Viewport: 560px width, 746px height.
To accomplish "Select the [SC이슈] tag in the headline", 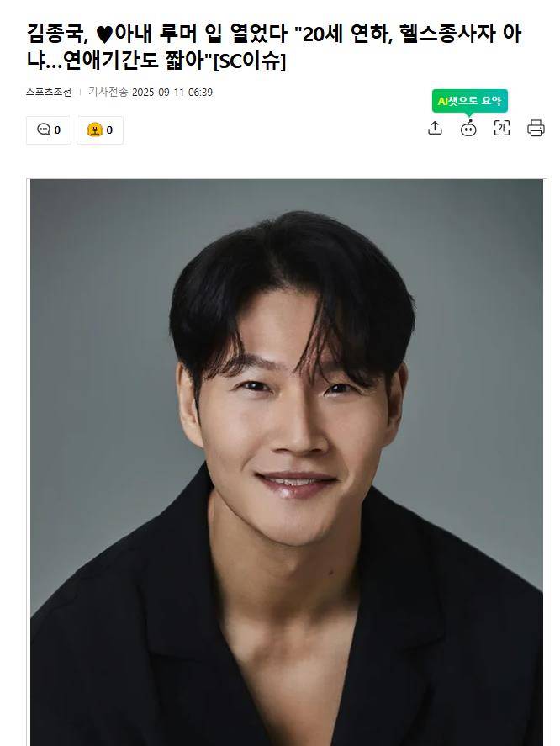I will point(250,62).
